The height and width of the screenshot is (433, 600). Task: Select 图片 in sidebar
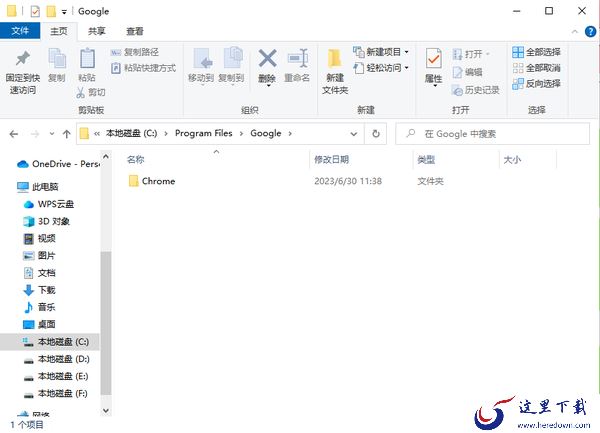(39, 256)
